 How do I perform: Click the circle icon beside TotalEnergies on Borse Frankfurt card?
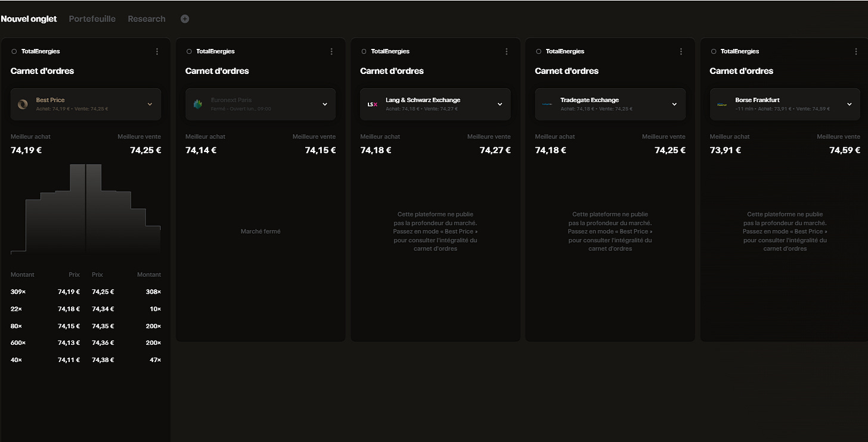pyautogui.click(x=713, y=51)
